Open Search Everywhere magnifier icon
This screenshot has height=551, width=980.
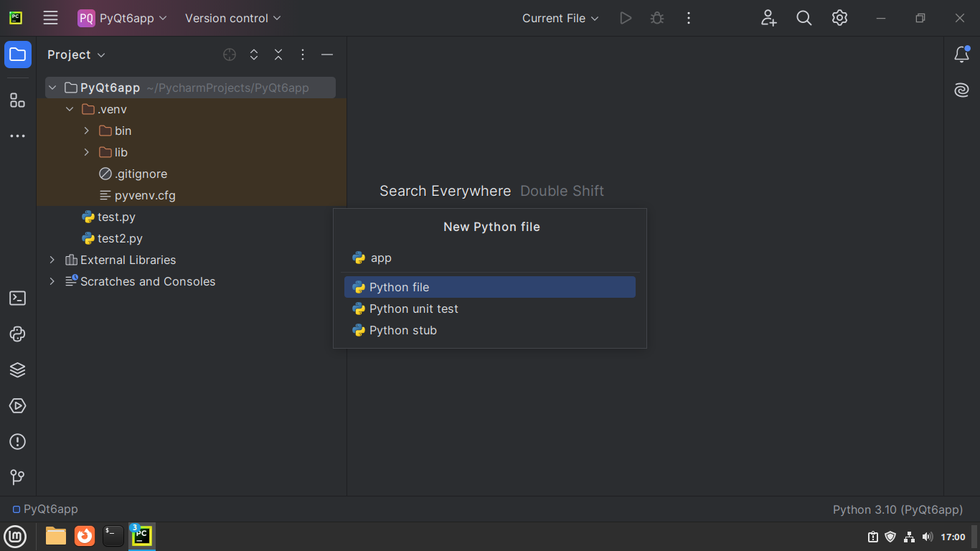click(x=804, y=18)
